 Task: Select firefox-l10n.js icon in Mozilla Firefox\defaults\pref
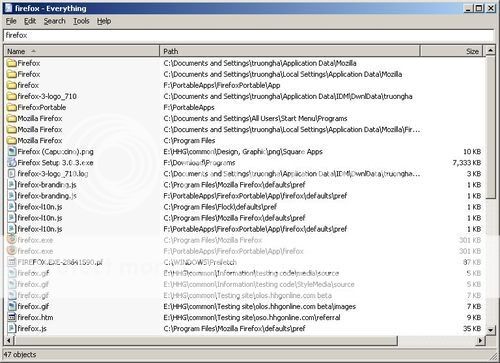coord(12,218)
